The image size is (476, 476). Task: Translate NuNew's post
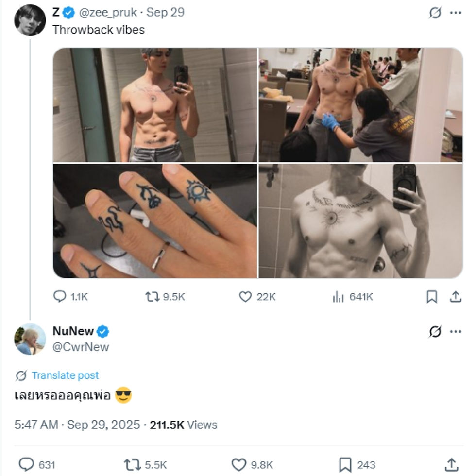click(x=65, y=375)
